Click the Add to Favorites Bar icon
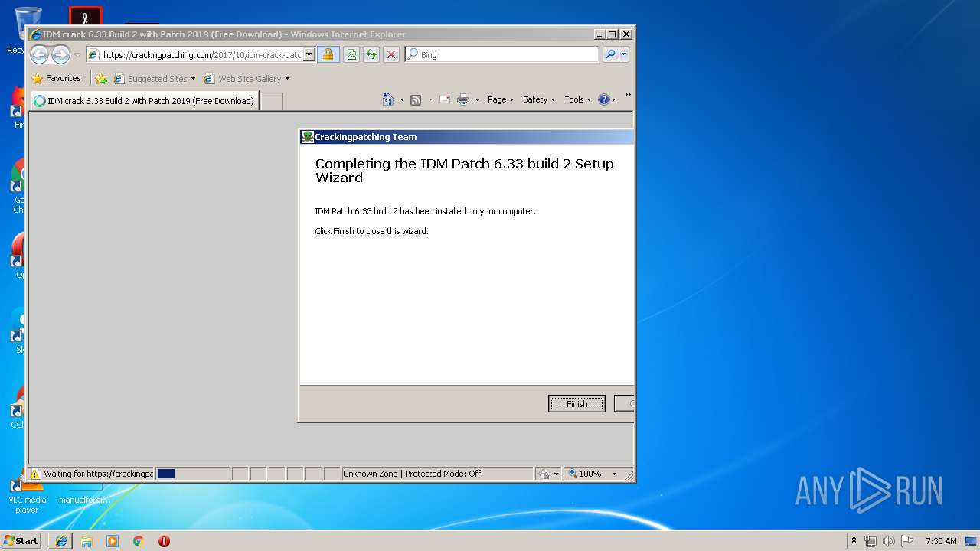Image resolution: width=980 pixels, height=551 pixels. click(101, 78)
